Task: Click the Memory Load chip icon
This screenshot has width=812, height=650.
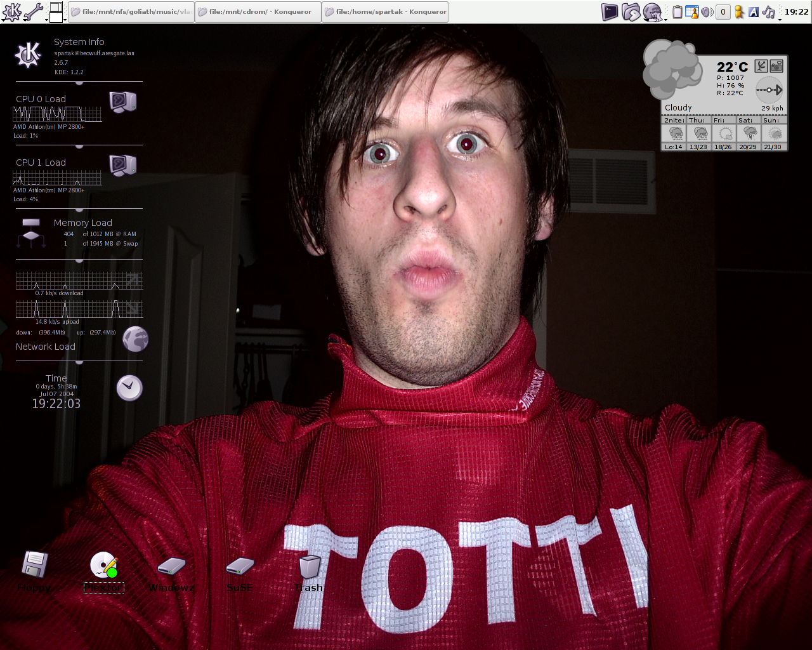Action: (x=31, y=233)
